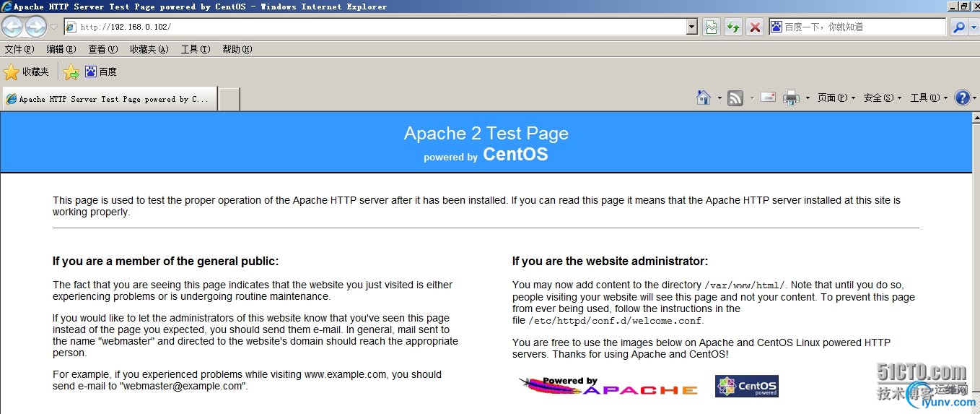This screenshot has height=414, width=980.
Task: Open the 查看(V) menu
Action: (x=102, y=49)
